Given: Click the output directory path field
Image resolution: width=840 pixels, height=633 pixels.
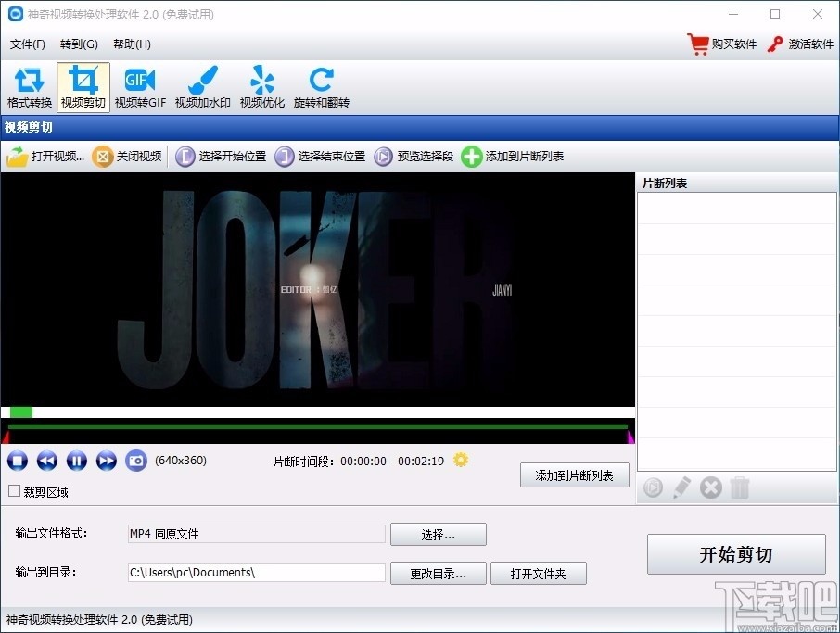Looking at the screenshot, I should tap(257, 573).
